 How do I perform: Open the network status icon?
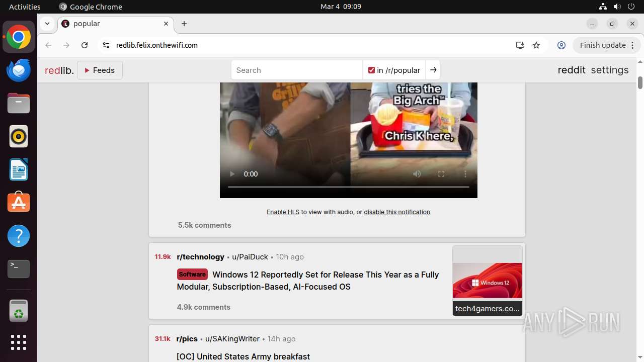603,7
